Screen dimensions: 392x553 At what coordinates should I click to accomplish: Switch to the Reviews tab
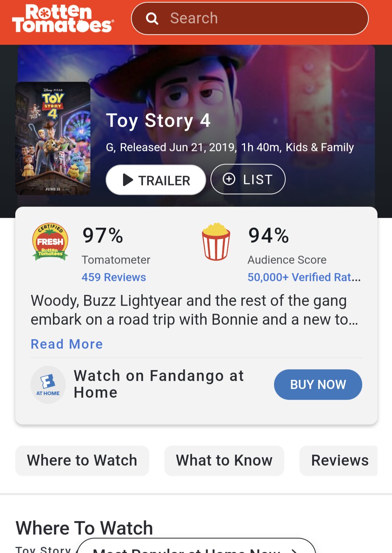click(339, 460)
